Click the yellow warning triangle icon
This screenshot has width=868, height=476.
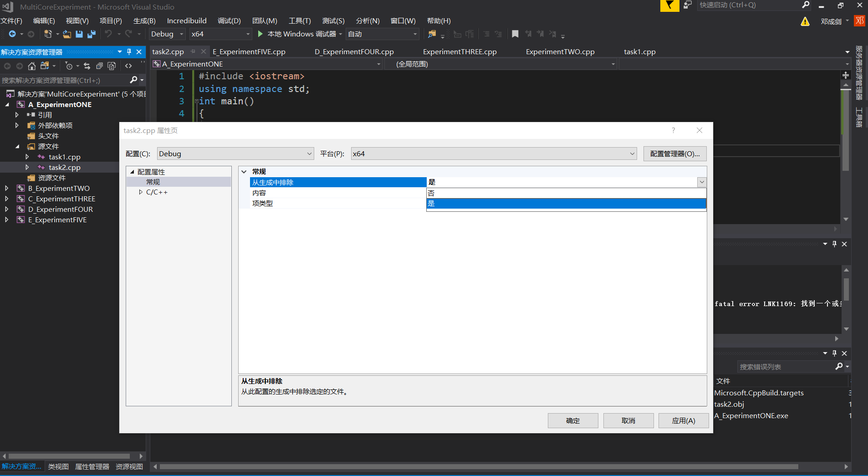[x=805, y=21]
